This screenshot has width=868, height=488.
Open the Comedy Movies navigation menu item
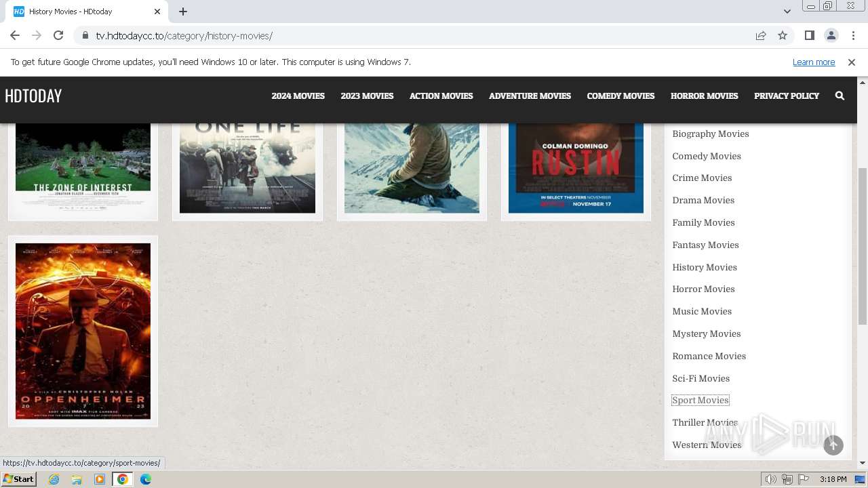pos(620,96)
